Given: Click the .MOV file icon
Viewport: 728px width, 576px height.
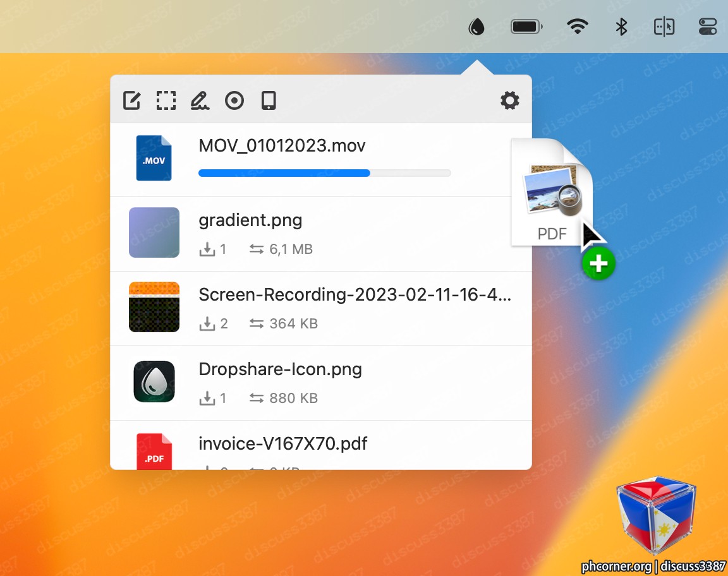Looking at the screenshot, I should (154, 158).
